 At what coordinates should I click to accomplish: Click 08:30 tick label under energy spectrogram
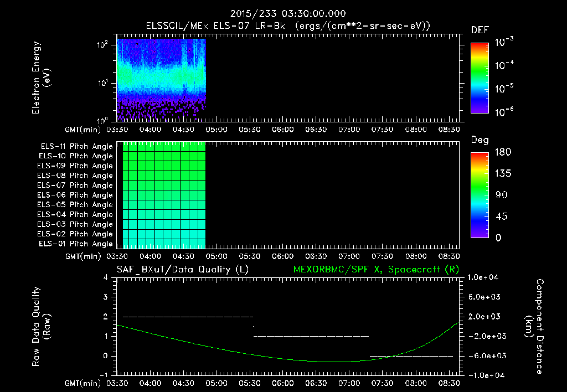click(449, 130)
